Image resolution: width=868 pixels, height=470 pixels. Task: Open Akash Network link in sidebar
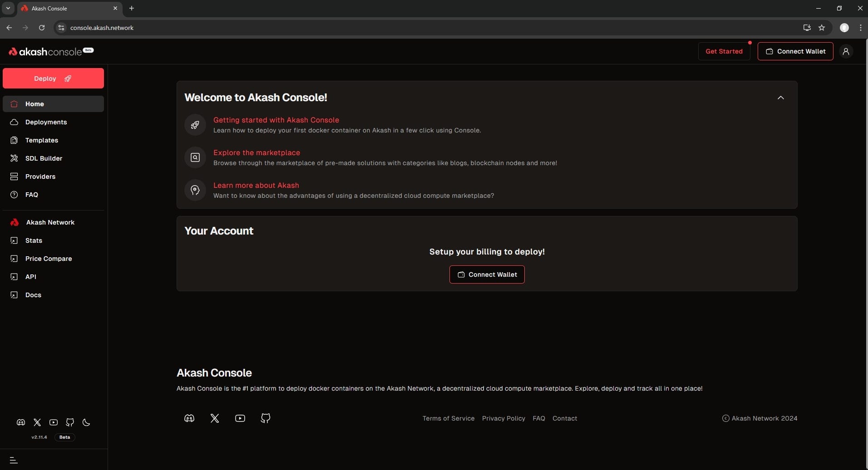click(x=53, y=222)
